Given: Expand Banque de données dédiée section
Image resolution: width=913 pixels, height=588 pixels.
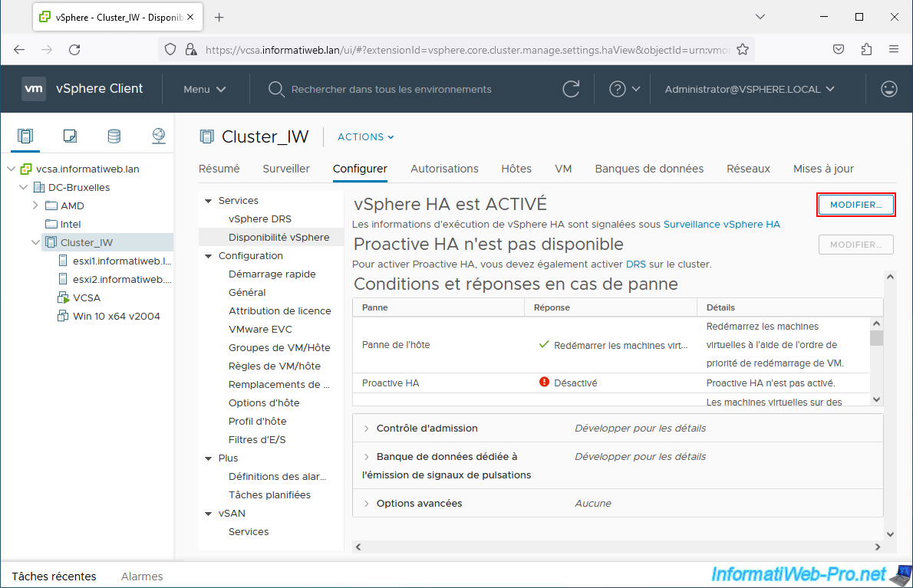Looking at the screenshot, I should (x=366, y=457).
